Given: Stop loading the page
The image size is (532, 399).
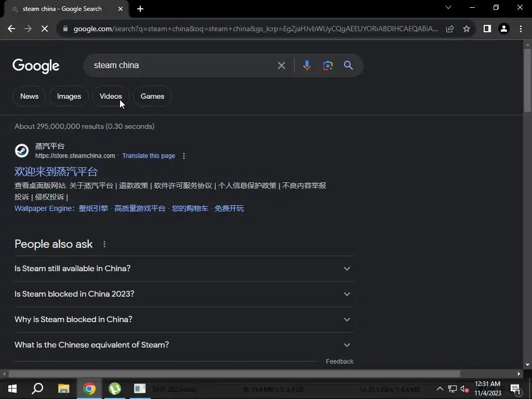Looking at the screenshot, I should point(45,29).
